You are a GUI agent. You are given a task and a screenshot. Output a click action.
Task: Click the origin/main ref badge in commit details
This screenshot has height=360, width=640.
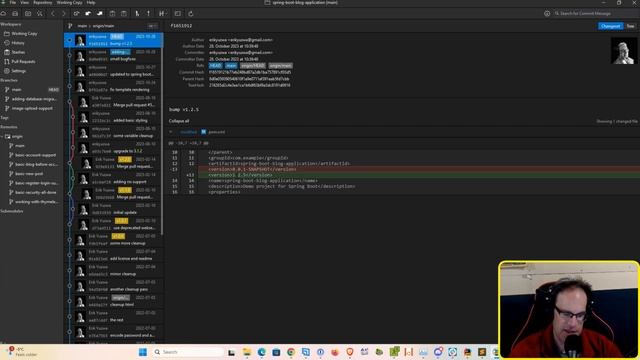(280, 65)
